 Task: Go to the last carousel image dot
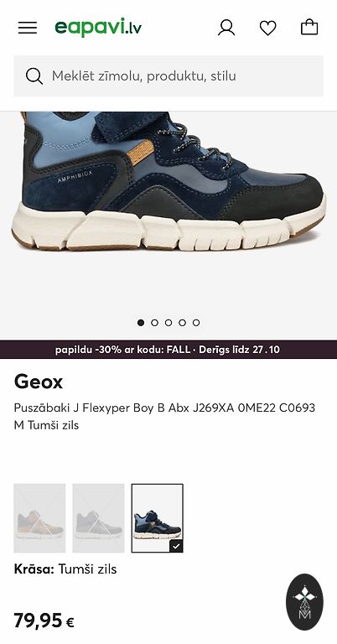pos(196,323)
